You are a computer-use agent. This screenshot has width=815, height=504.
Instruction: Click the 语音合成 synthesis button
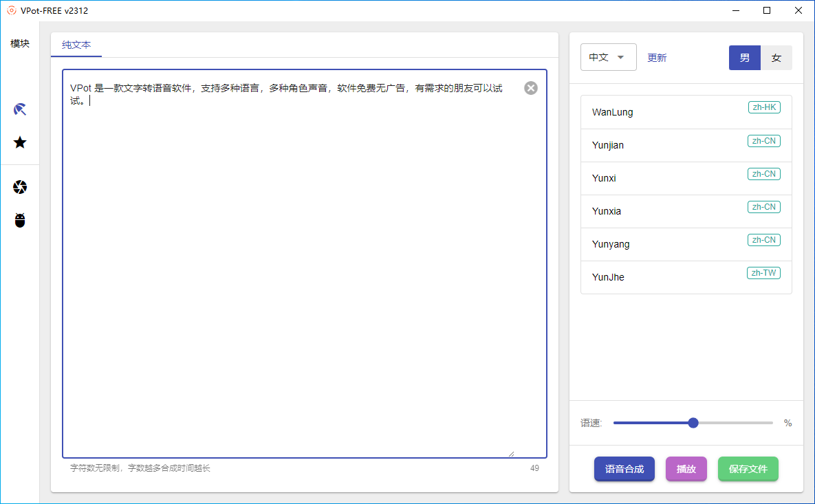(624, 469)
